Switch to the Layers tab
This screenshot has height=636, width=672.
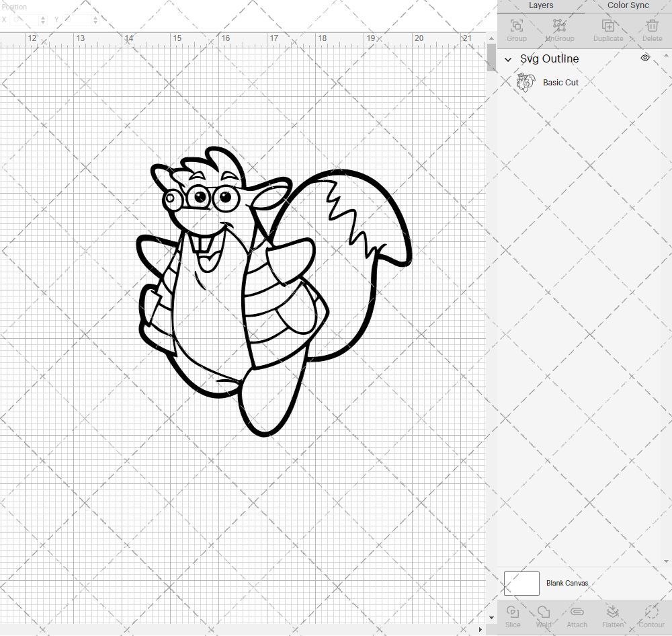coord(541,5)
